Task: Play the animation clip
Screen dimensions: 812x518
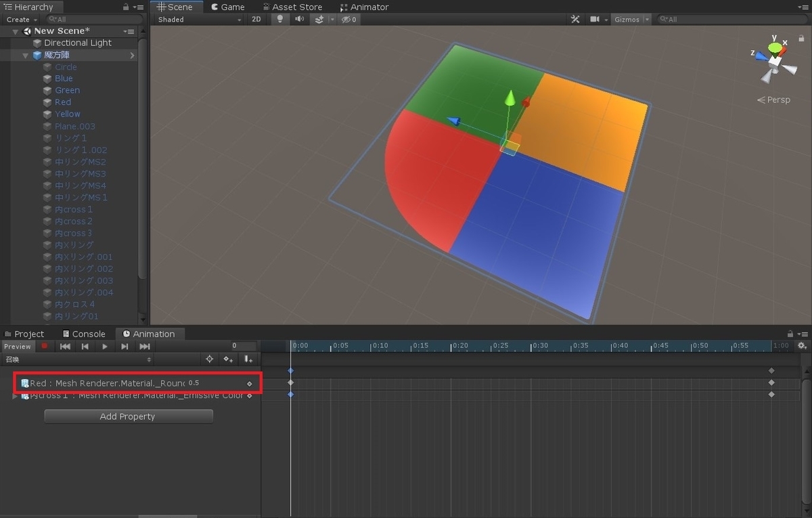Action: (x=105, y=346)
